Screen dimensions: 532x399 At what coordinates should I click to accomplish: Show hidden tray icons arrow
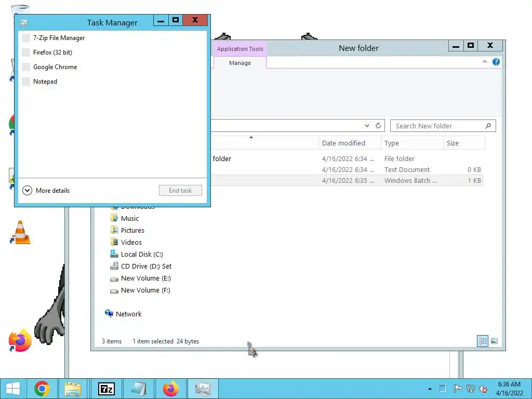[430, 389]
